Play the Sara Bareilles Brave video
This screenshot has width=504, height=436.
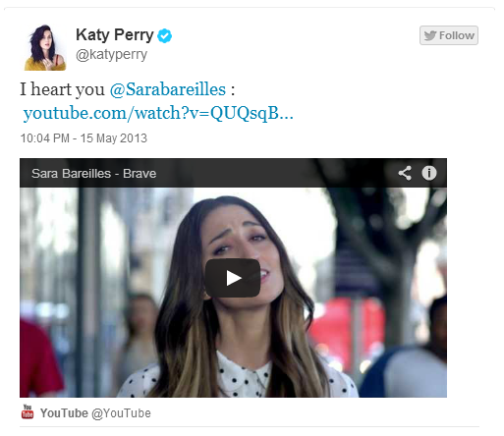click(233, 278)
